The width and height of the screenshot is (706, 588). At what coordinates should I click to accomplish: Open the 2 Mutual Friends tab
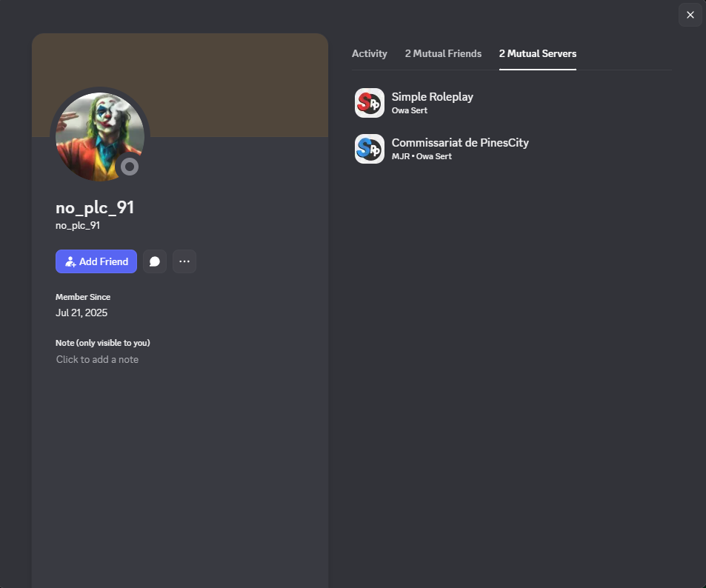(443, 53)
